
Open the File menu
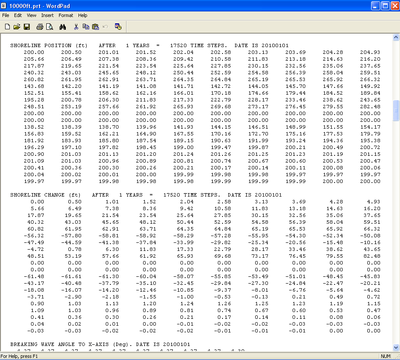(6, 15)
